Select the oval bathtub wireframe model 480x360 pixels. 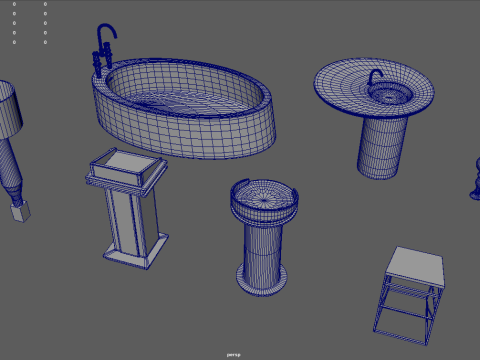183,108
